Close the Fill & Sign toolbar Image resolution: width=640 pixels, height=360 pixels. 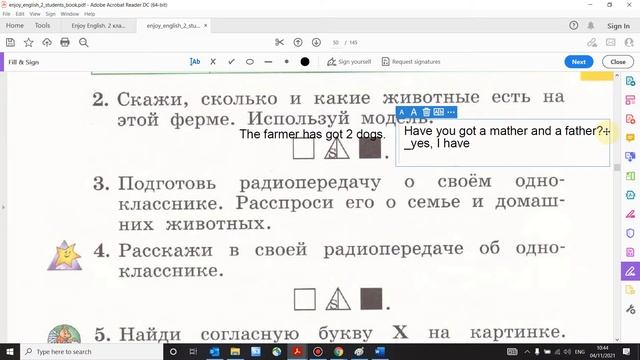coord(618,62)
